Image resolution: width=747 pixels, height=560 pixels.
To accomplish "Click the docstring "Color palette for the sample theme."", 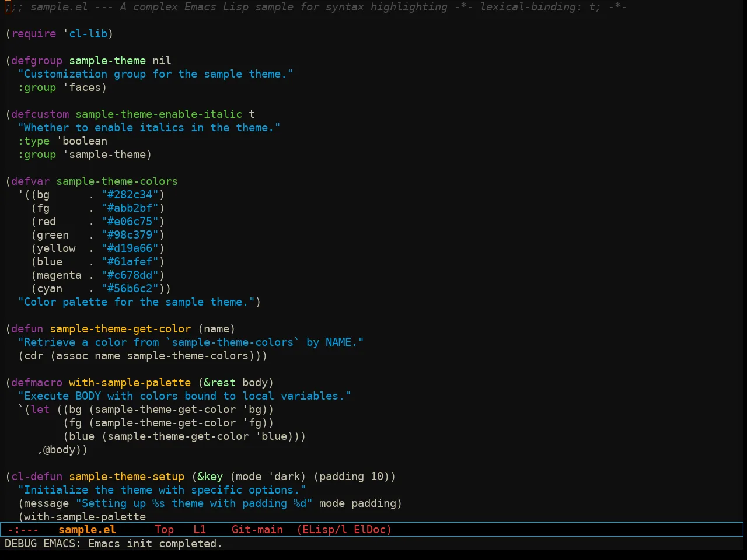I will point(136,302).
